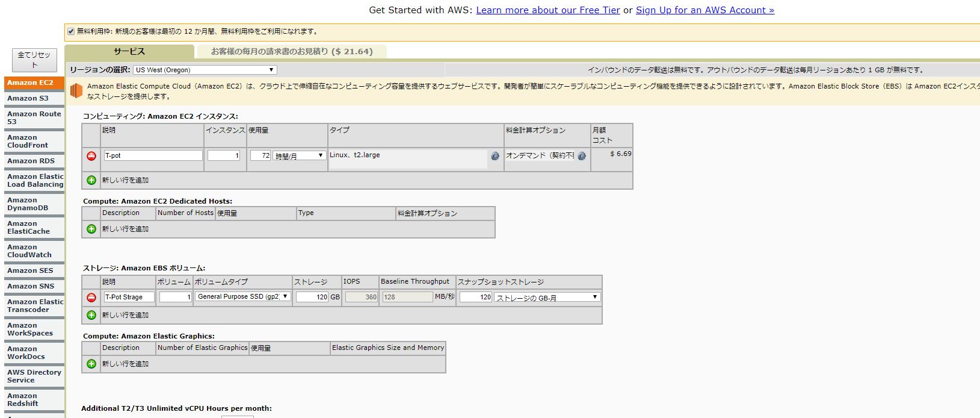Open the General Purpose SSD volume type dropdown

point(243,297)
